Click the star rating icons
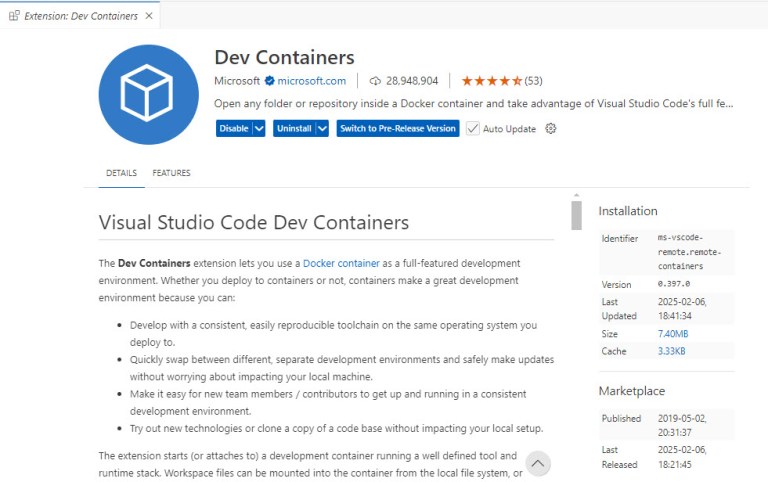 point(491,81)
